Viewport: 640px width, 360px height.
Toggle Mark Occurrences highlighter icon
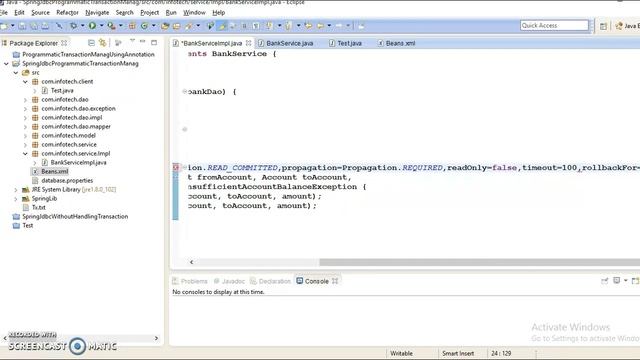point(222,26)
